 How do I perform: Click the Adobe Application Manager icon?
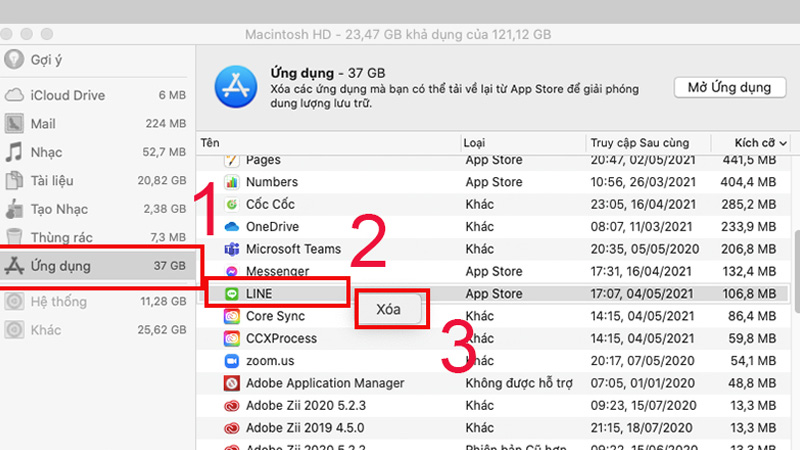point(231,383)
